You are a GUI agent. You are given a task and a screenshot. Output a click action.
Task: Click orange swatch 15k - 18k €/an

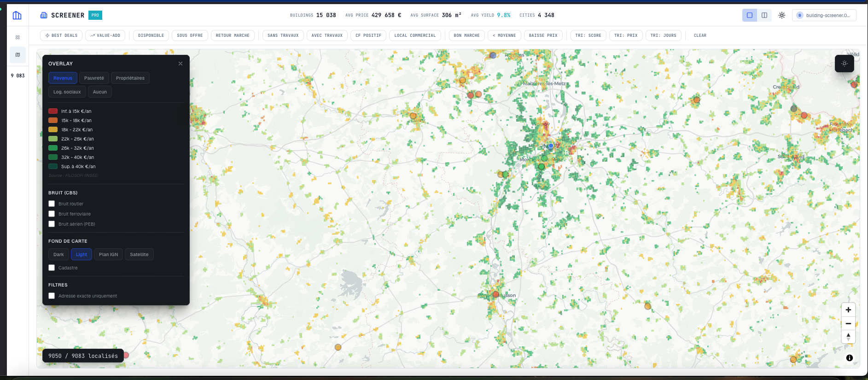click(53, 120)
